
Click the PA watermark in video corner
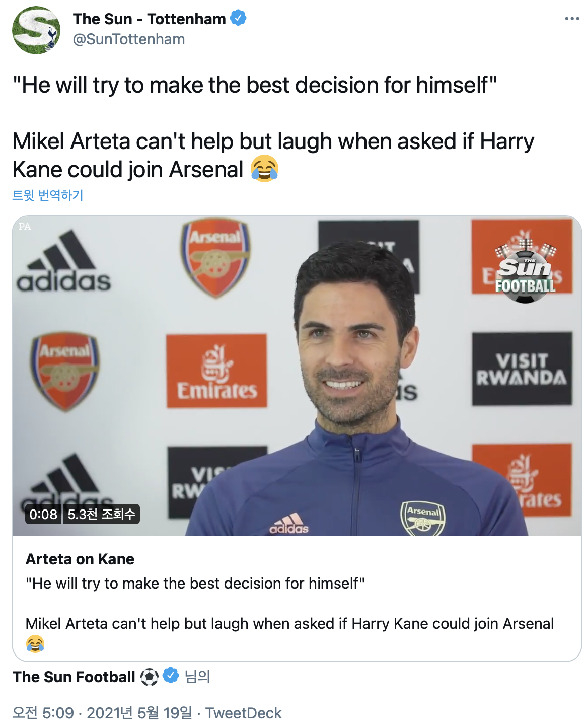coord(25,227)
